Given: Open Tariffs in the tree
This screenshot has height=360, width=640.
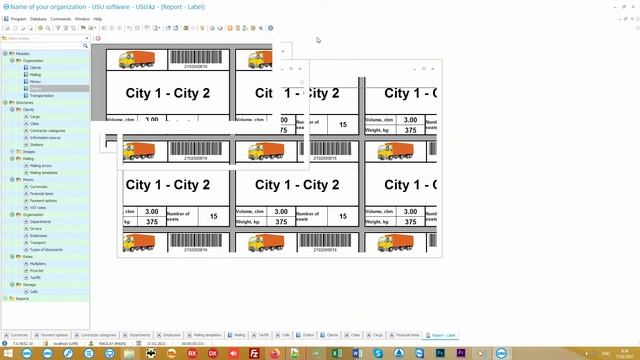Looking at the screenshot, I should pyautogui.click(x=35, y=278).
